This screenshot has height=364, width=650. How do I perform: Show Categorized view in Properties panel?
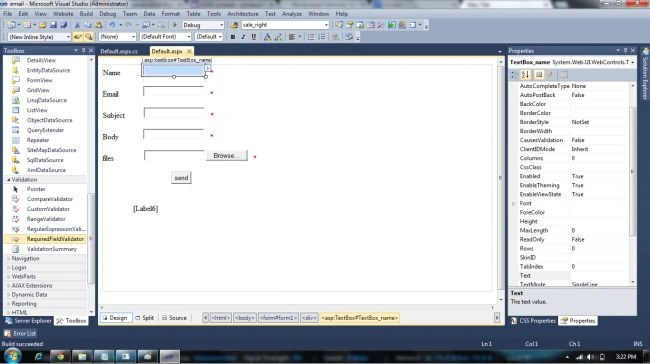(514, 75)
